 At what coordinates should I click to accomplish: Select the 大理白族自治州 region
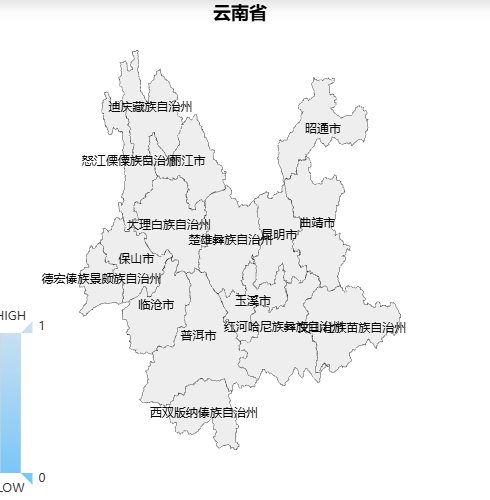pos(169,224)
